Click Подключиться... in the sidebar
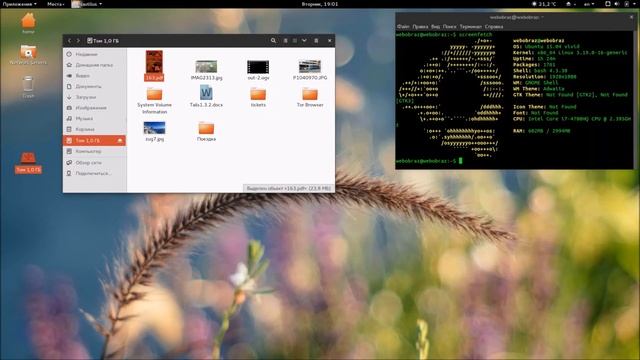640x360 pixels. pyautogui.click(x=95, y=173)
